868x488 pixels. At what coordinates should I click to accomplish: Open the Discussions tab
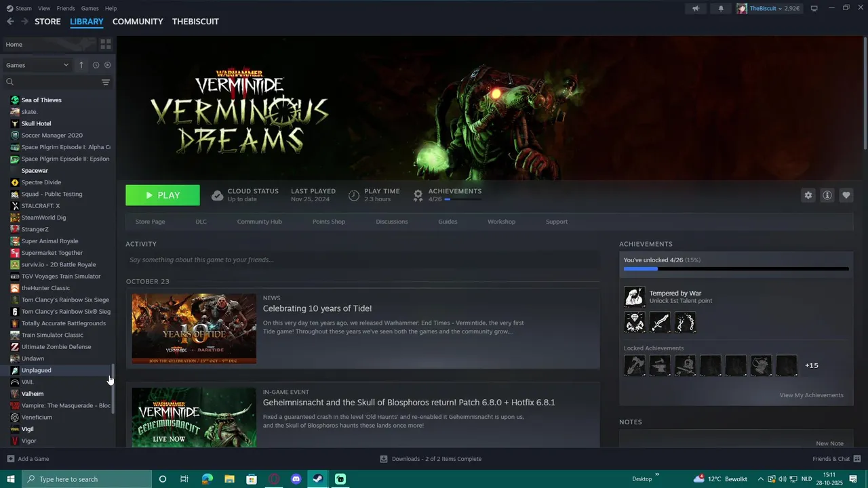392,222
